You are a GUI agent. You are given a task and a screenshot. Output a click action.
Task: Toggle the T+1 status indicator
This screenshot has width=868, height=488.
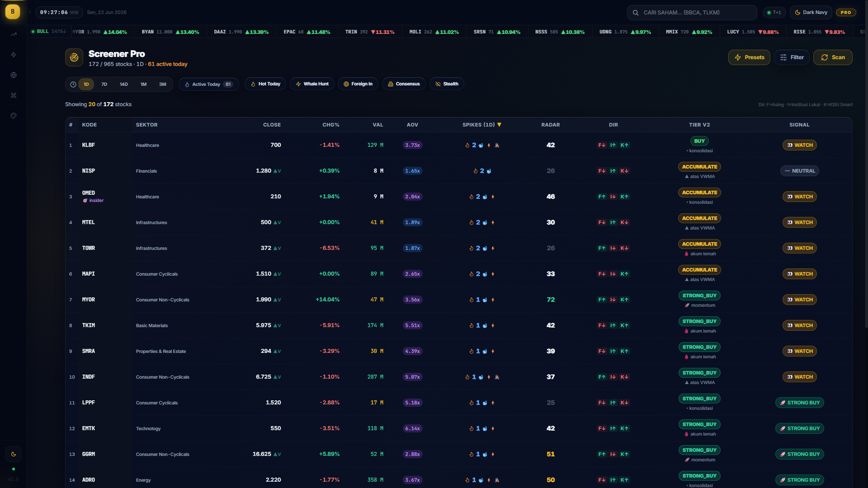(x=774, y=13)
